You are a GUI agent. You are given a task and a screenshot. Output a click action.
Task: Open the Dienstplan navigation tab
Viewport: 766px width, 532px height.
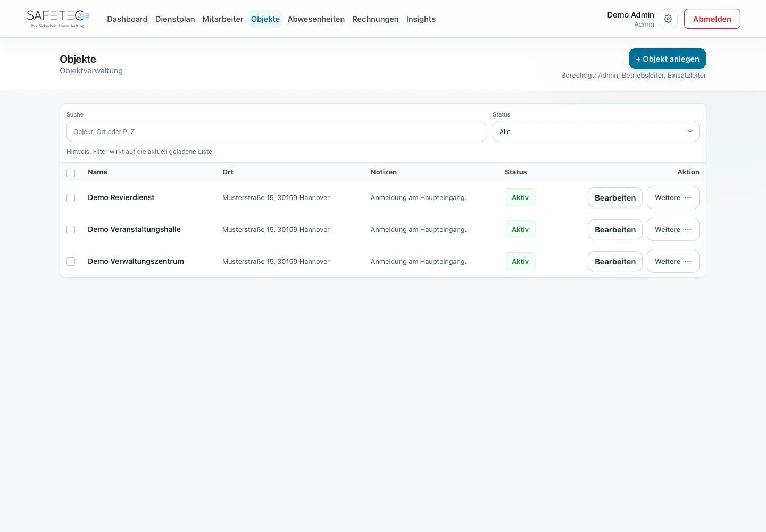175,19
